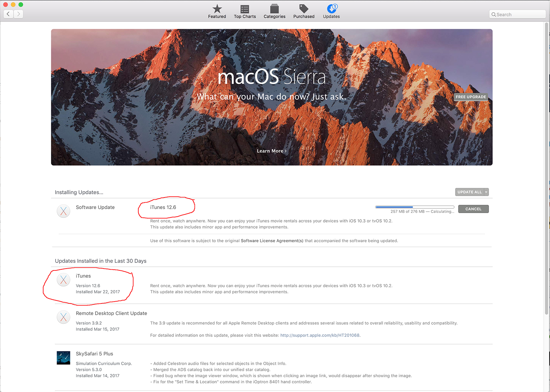The width and height of the screenshot is (550, 392).
Task: Open the Featured star icon
Action: [x=217, y=9]
